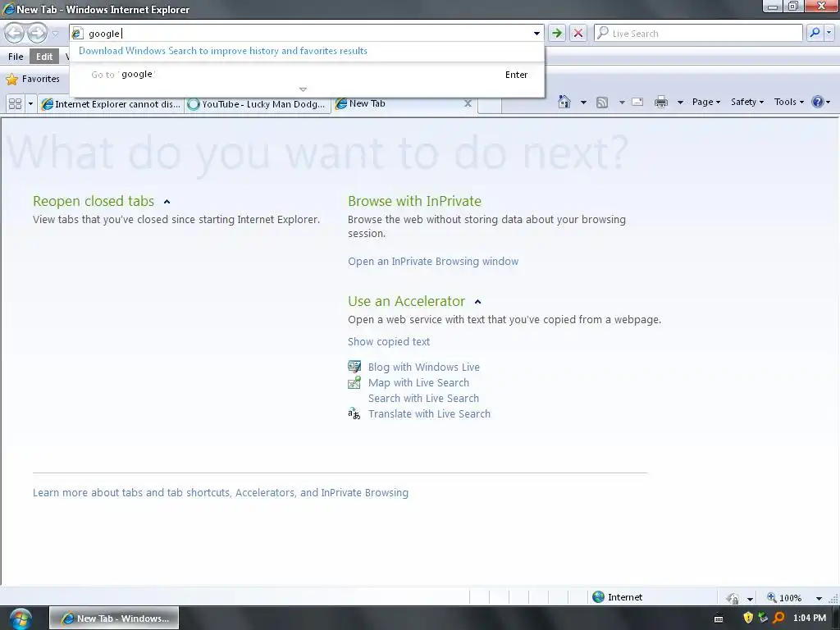
Task: Open the feeds dropdown arrow
Action: point(622,102)
